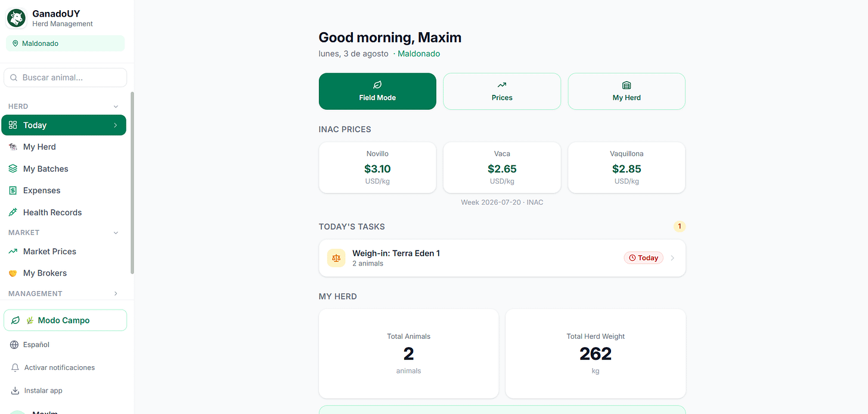Expand the MANAGEMENT section chevron

tap(116, 293)
